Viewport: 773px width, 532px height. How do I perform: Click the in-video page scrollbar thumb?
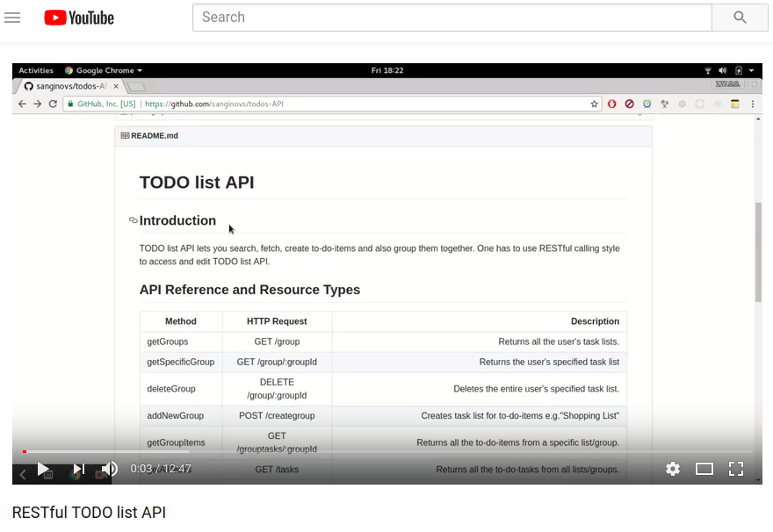click(758, 252)
